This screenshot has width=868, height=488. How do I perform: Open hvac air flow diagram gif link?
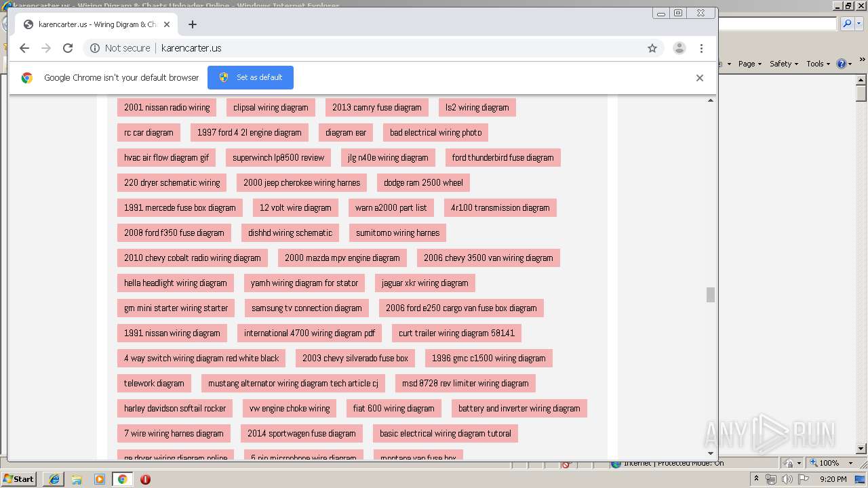point(167,157)
